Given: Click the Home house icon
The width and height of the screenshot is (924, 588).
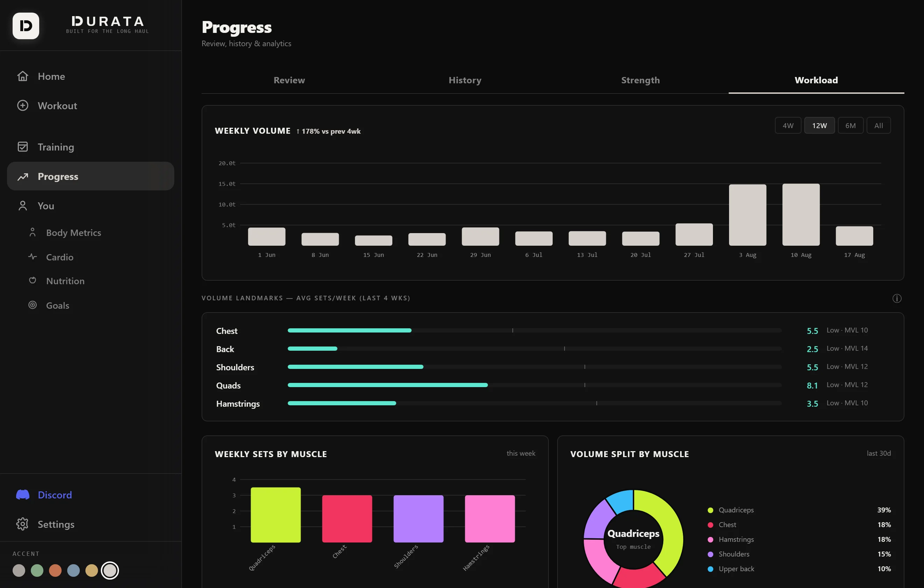Looking at the screenshot, I should pyautogui.click(x=23, y=76).
